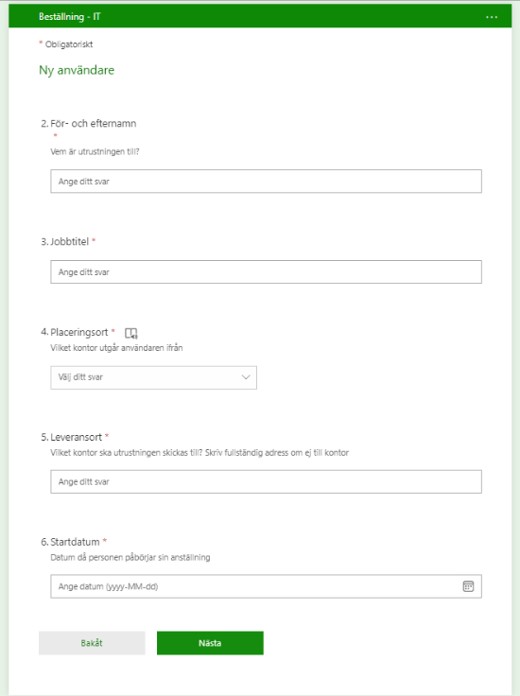This screenshot has width=520, height=696.
Task: Click the 'Beställning - IT' form title
Action: coord(70,17)
